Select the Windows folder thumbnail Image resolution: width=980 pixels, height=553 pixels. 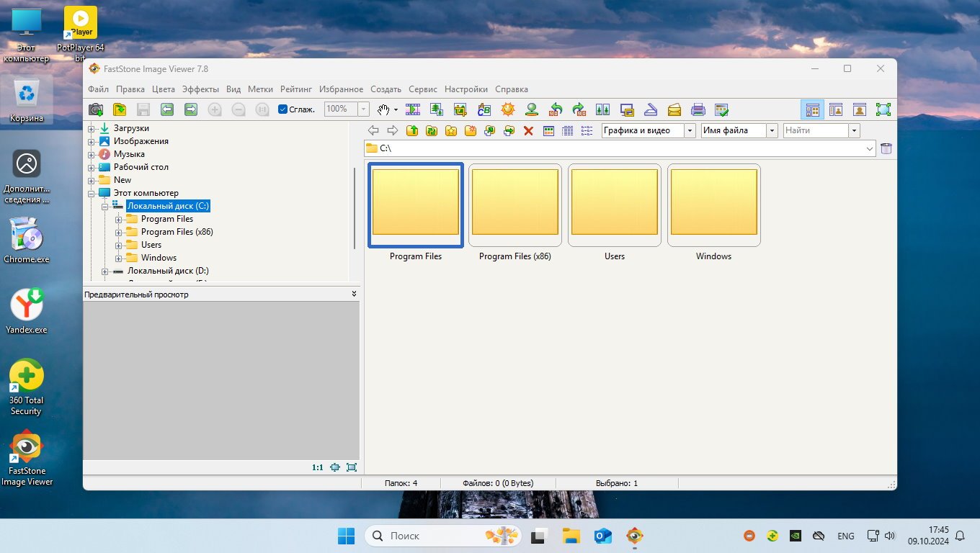click(x=713, y=205)
